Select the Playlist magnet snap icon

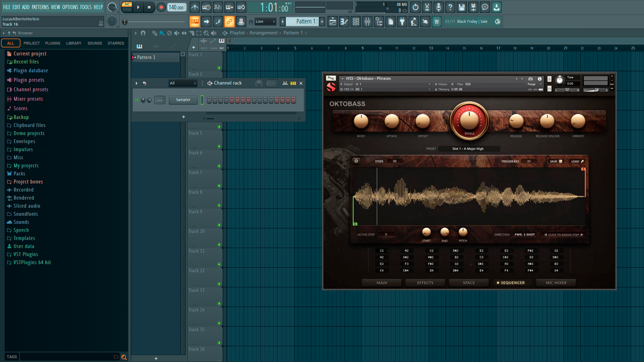[x=143, y=33]
